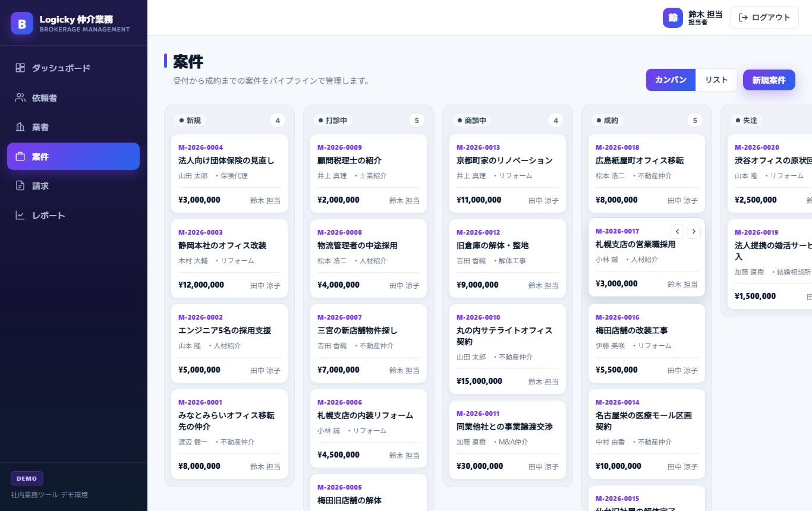Click the ログアウト button

pyautogui.click(x=764, y=18)
